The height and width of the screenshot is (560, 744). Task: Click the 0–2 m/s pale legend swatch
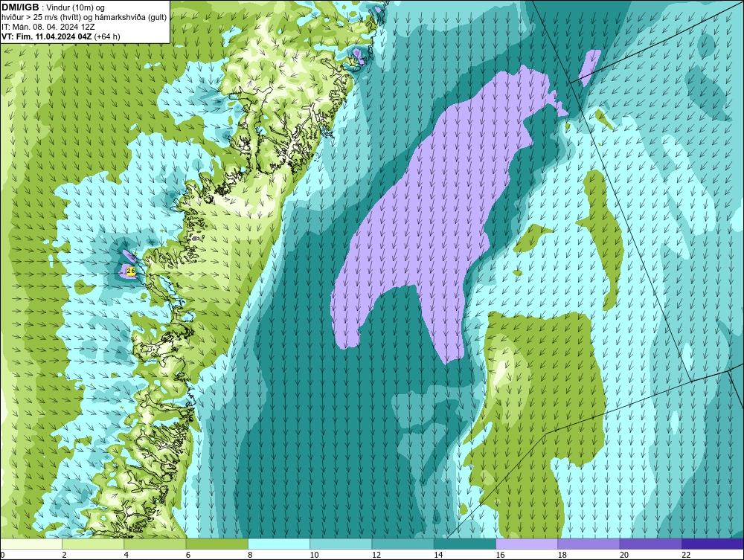tap(31, 544)
